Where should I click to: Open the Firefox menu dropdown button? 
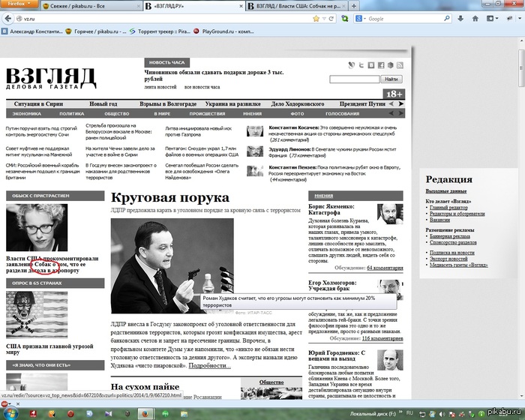[19, 5]
